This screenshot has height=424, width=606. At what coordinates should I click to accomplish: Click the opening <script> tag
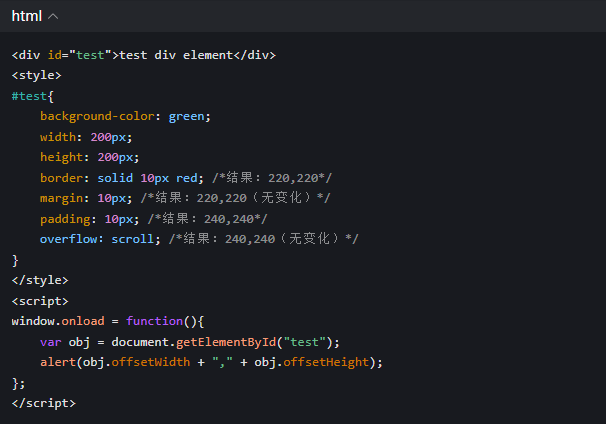pos(40,301)
